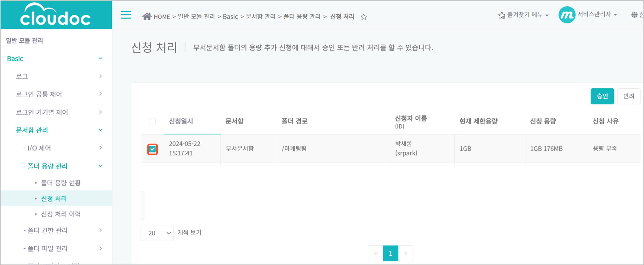The image size is (644, 265).
Task: Add page to favorites with star icon
Action: (363, 17)
